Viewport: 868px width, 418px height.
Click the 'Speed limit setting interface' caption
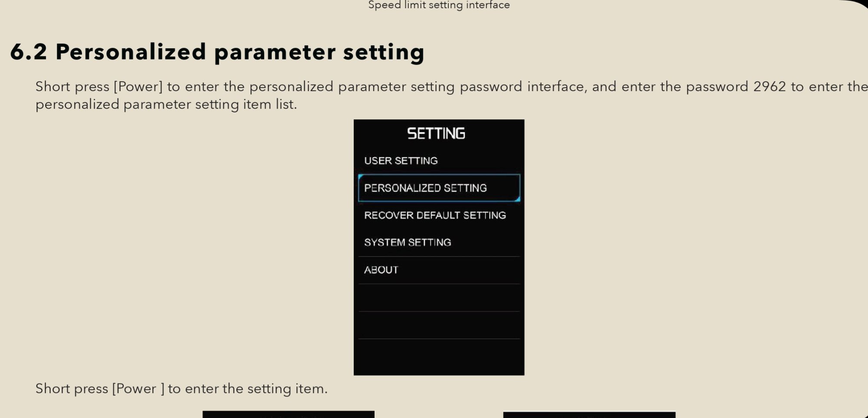click(x=439, y=5)
